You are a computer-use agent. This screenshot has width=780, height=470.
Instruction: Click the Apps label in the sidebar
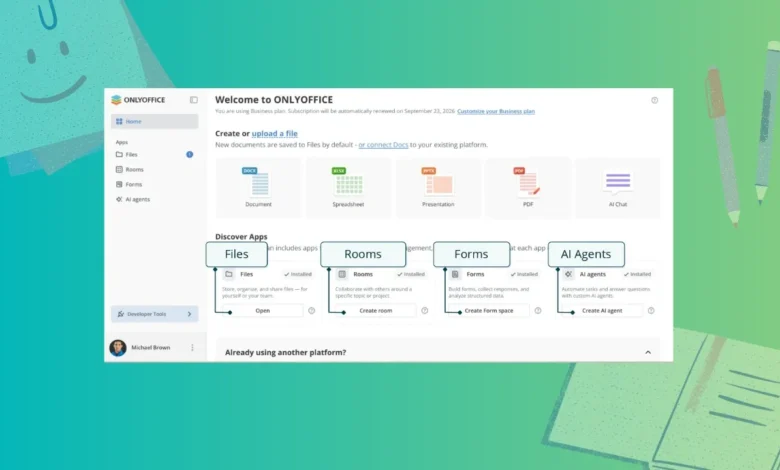tap(122, 142)
